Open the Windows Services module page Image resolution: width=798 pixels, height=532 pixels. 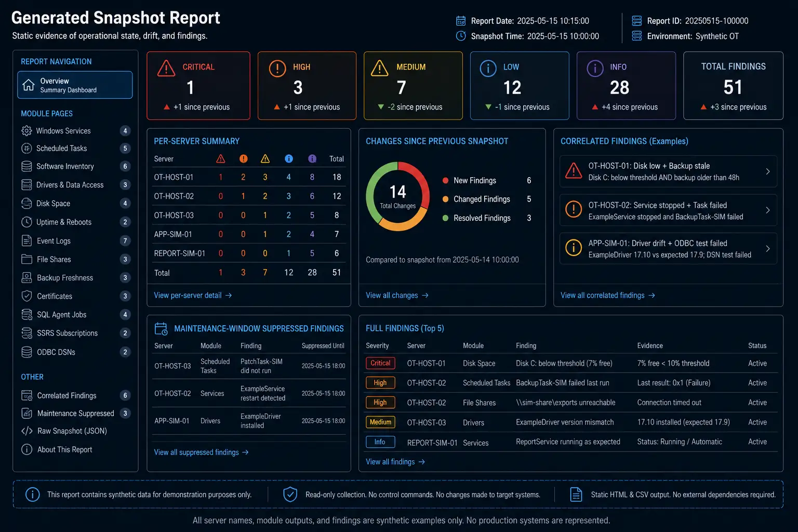pos(75,131)
